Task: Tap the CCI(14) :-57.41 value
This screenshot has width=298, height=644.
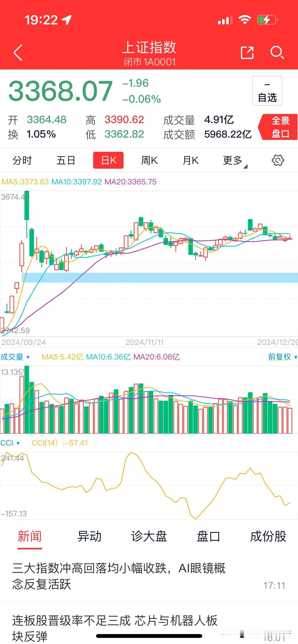Action: click(x=60, y=443)
